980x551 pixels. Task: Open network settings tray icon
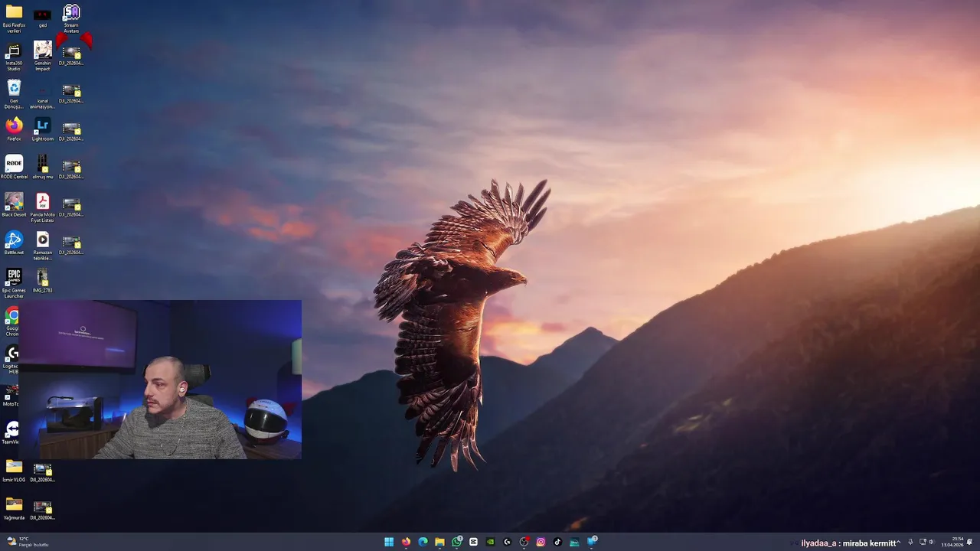point(923,542)
